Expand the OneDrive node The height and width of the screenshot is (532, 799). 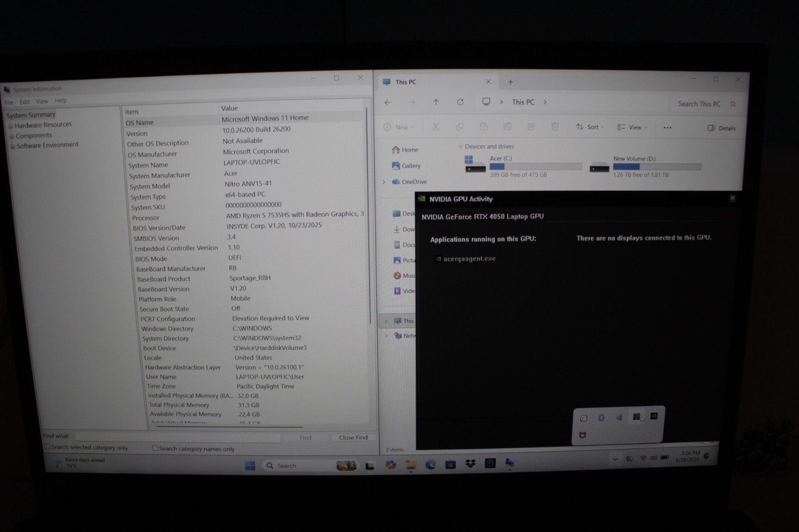pos(384,182)
